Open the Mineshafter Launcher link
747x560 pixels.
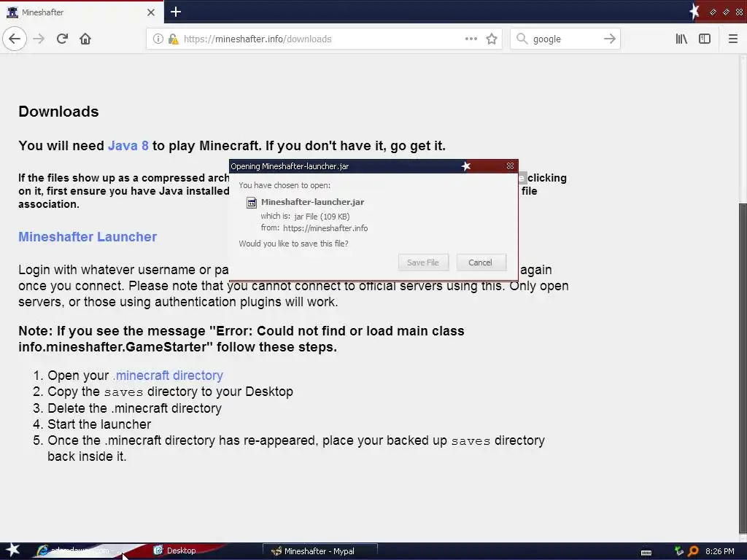click(x=88, y=237)
